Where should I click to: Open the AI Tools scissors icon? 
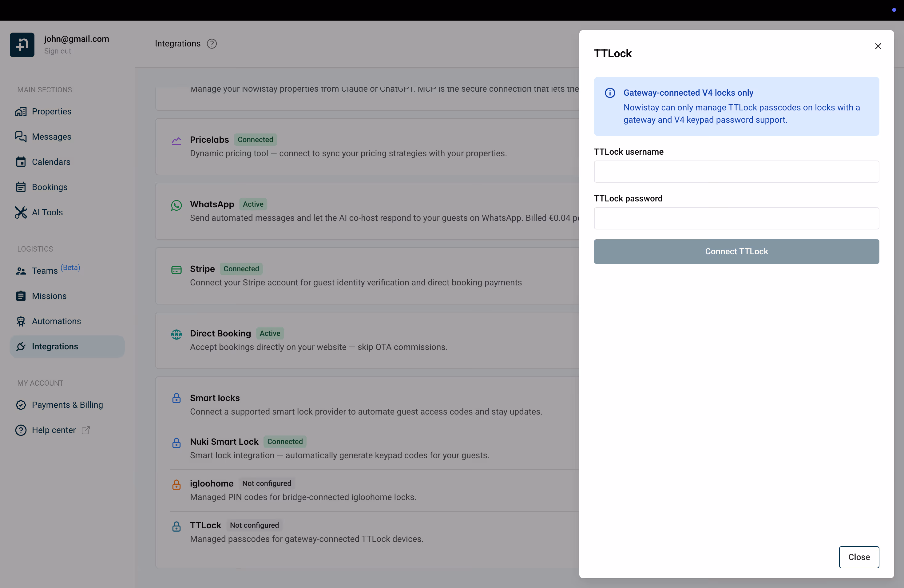click(x=21, y=212)
